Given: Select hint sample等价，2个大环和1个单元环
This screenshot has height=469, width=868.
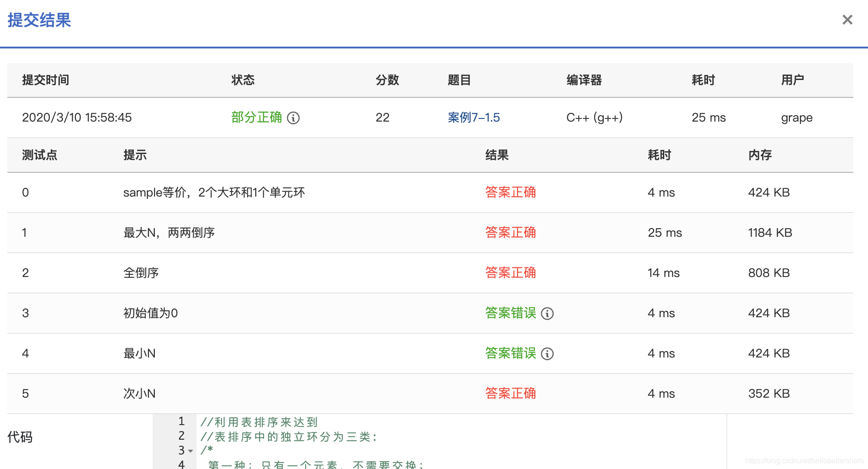Looking at the screenshot, I should (214, 192).
